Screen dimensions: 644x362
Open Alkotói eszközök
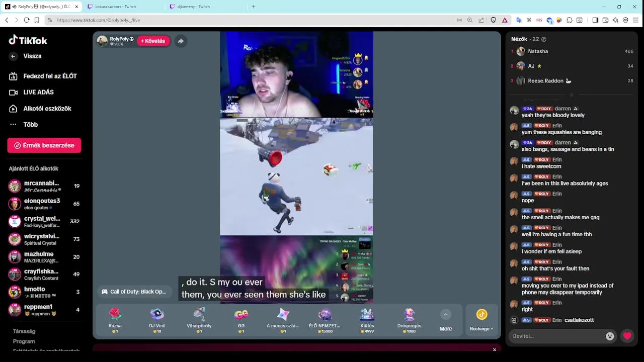point(40,108)
